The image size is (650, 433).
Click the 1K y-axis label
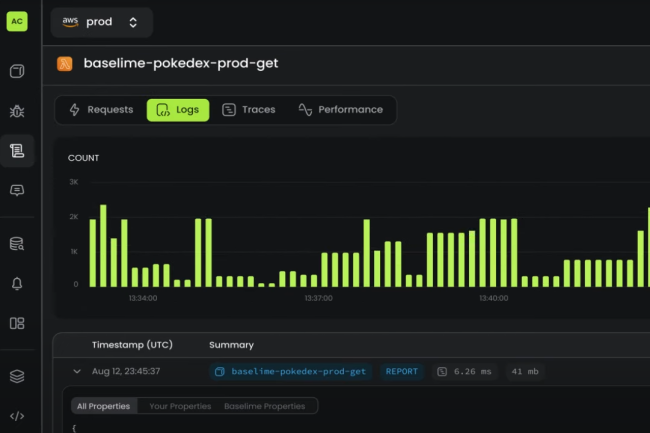pyautogui.click(x=74, y=252)
